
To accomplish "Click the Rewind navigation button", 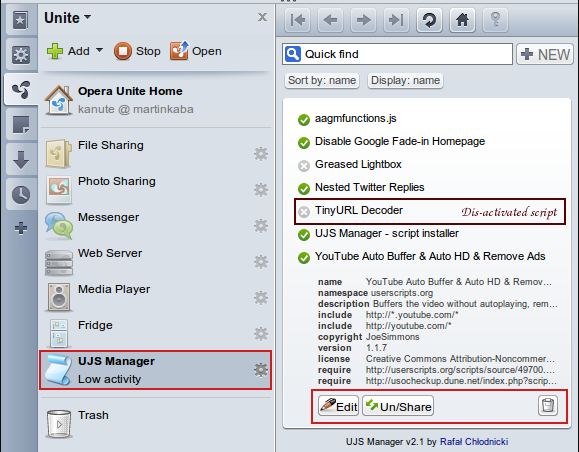I will (x=298, y=20).
